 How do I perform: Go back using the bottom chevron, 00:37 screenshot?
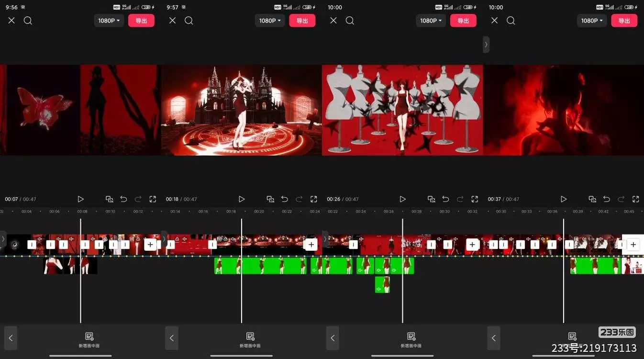[x=494, y=338]
